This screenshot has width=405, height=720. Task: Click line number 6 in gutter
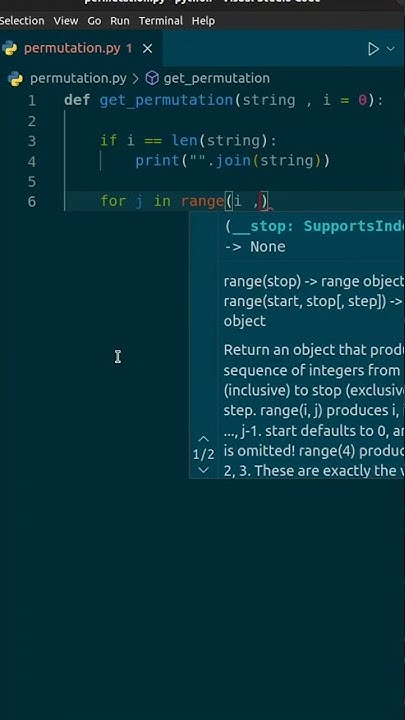[32, 202]
